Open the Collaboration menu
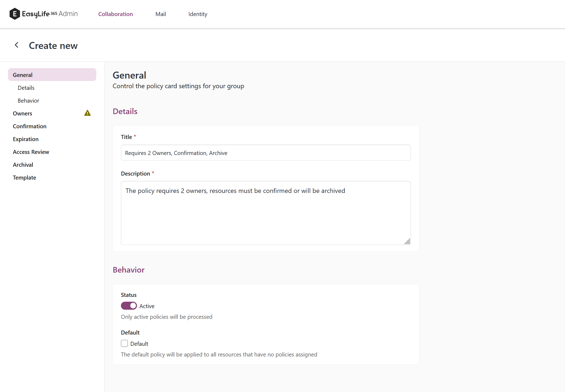Viewport: 565px width, 392px height. tap(116, 14)
